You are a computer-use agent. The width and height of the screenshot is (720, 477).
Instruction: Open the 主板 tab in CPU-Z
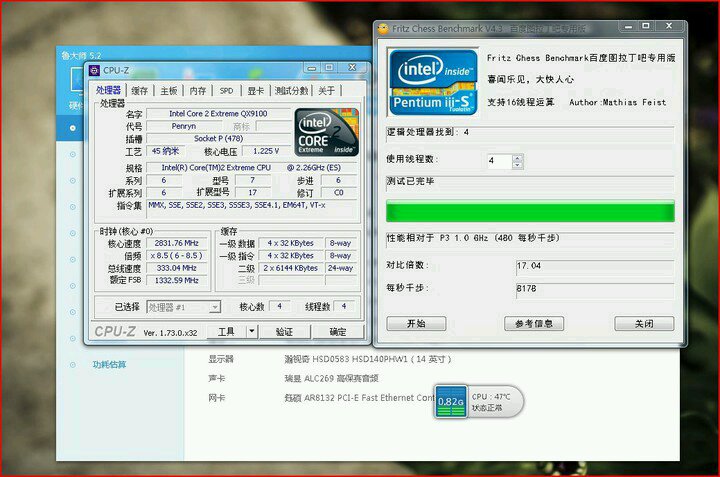tap(169, 91)
